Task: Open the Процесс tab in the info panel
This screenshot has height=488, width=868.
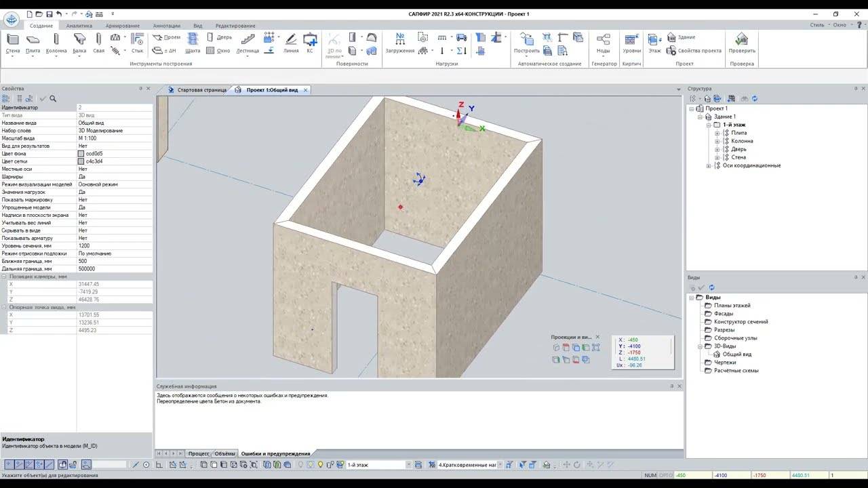Action: (199, 453)
